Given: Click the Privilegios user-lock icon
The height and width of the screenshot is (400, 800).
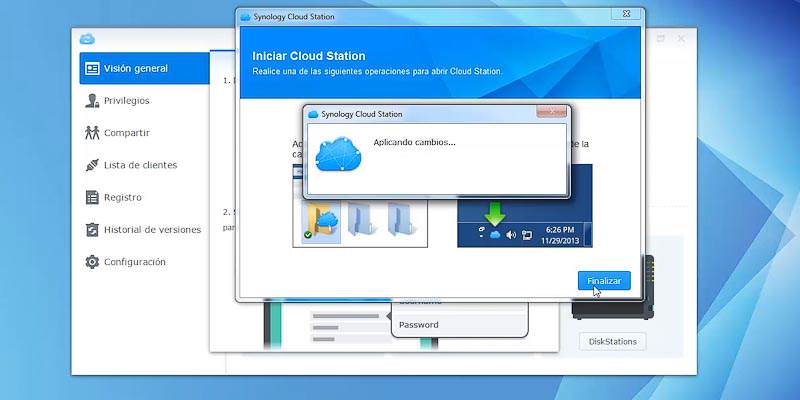Looking at the screenshot, I should (x=92, y=101).
